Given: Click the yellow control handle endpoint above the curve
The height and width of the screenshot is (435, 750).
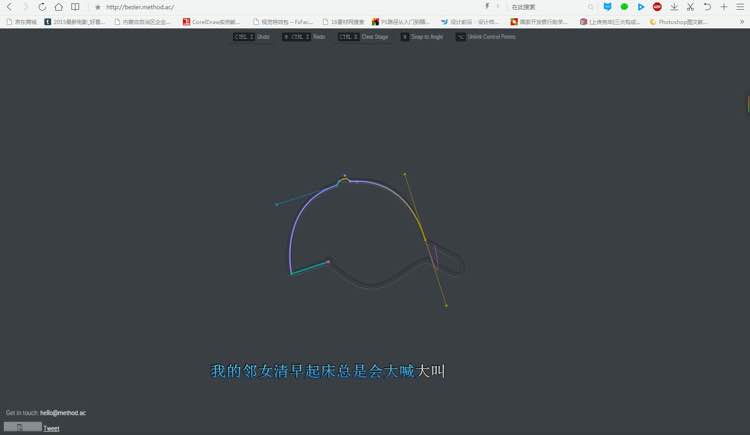Looking at the screenshot, I should pos(405,174).
